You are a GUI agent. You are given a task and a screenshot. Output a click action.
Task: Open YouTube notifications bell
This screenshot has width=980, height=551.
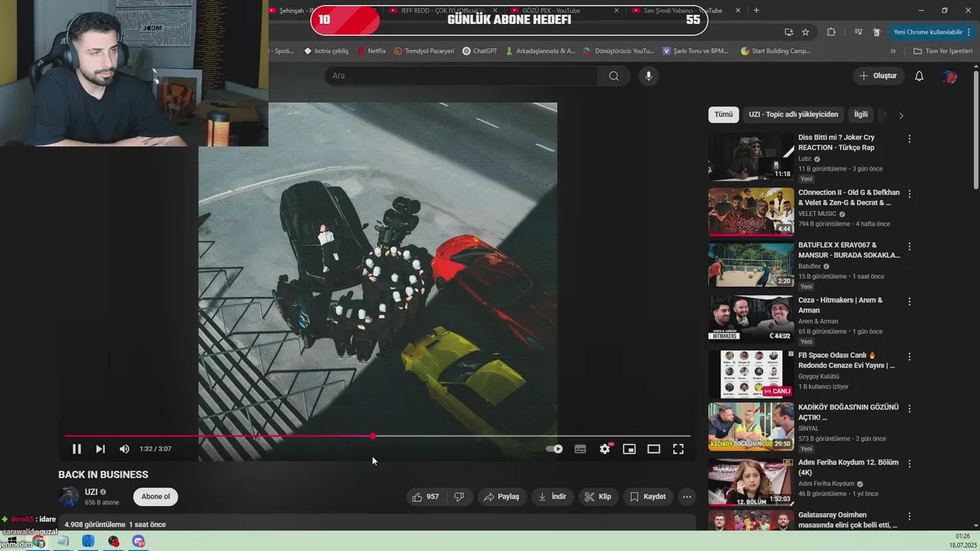(x=920, y=76)
